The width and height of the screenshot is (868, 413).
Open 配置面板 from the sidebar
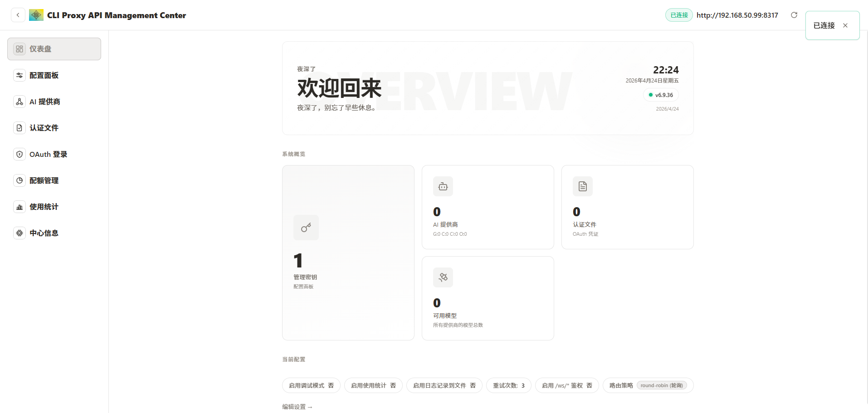click(44, 75)
